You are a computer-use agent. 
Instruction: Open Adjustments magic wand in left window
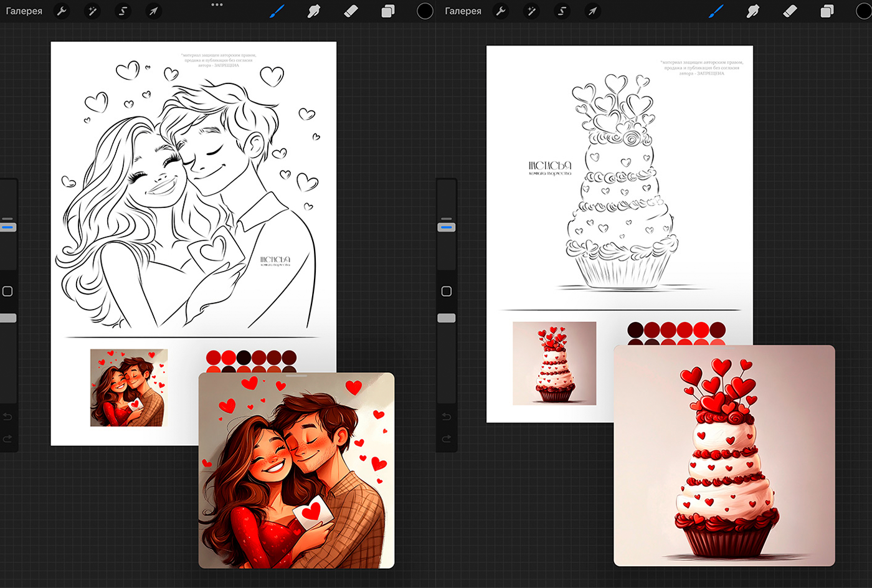click(92, 11)
